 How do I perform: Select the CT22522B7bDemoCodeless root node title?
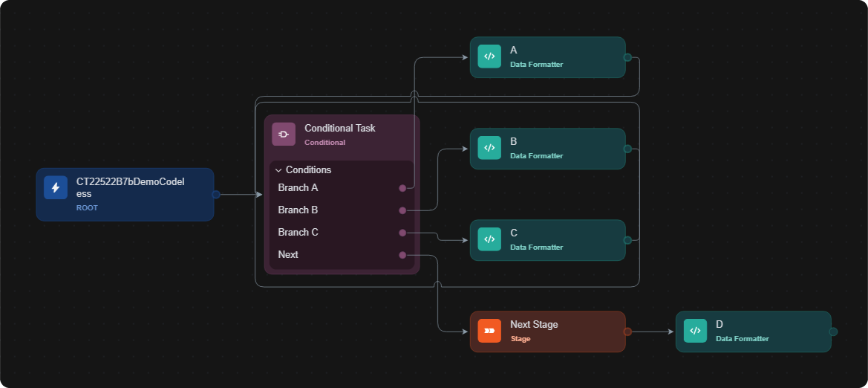(x=130, y=187)
